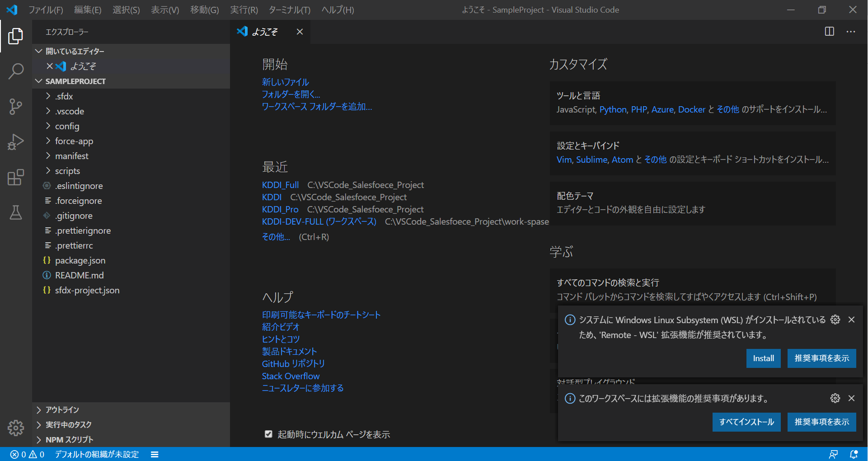Open the Run and Debug view icon
868x461 pixels.
16,142
